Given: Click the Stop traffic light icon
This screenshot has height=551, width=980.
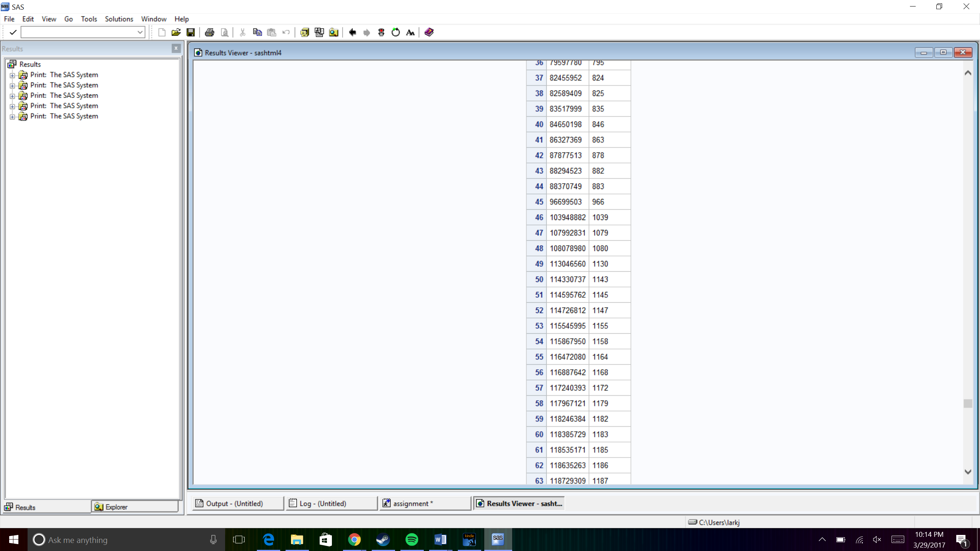Looking at the screenshot, I should click(x=381, y=33).
